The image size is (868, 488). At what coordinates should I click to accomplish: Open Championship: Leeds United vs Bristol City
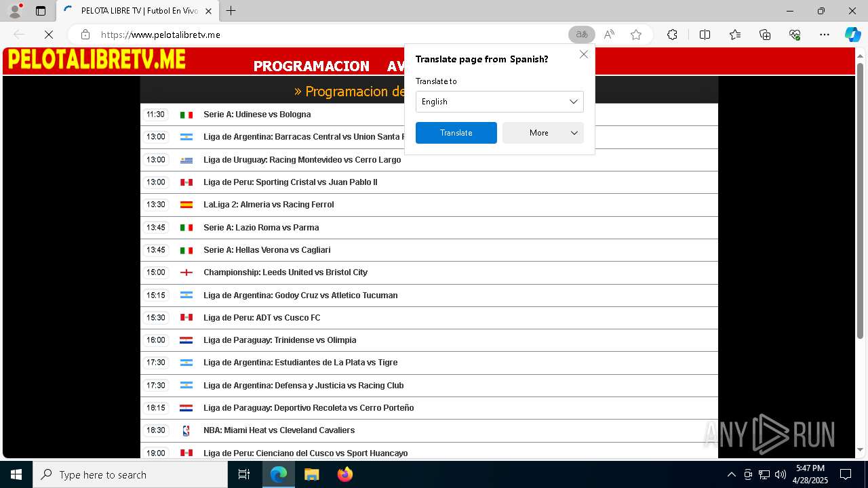point(285,272)
